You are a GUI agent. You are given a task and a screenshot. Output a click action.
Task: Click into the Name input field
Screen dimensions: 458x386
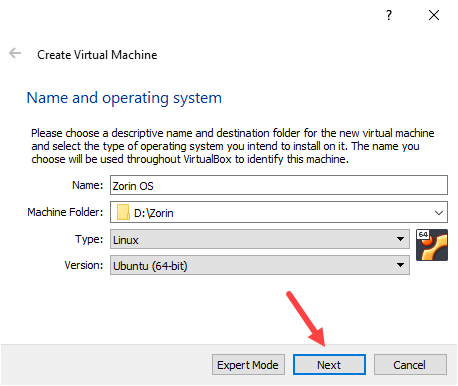click(279, 185)
